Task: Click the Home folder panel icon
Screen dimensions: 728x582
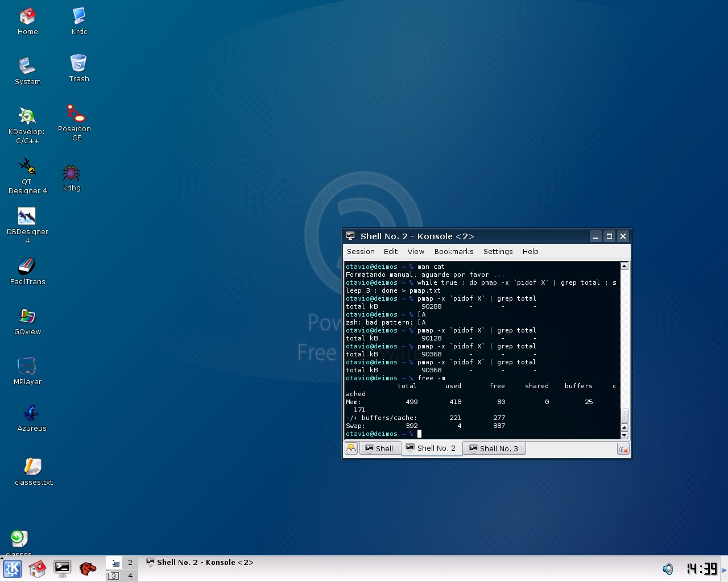Action: pyautogui.click(x=38, y=569)
